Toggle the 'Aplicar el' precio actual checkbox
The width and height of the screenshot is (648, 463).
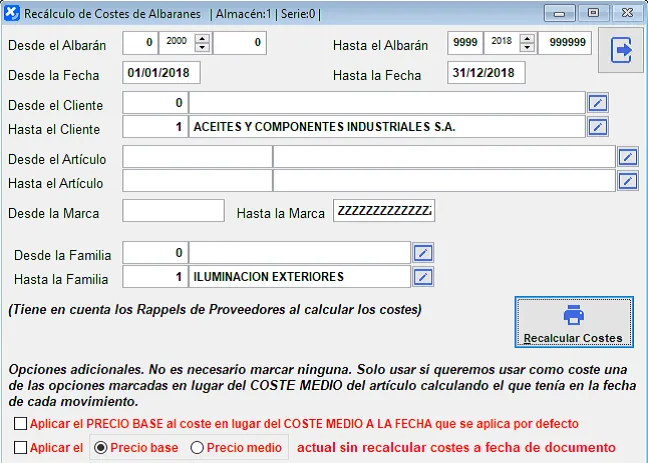pos(21,448)
